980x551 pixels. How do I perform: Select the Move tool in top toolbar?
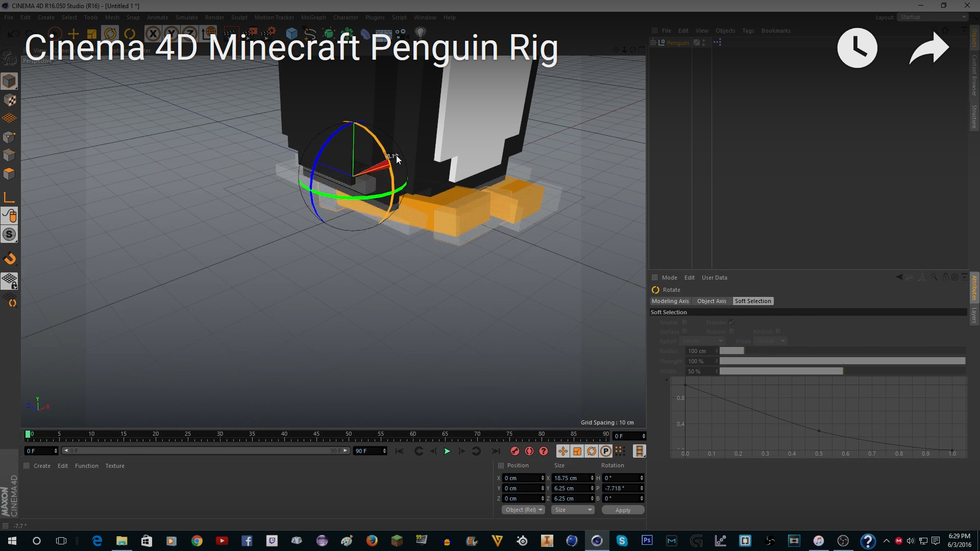point(73,34)
